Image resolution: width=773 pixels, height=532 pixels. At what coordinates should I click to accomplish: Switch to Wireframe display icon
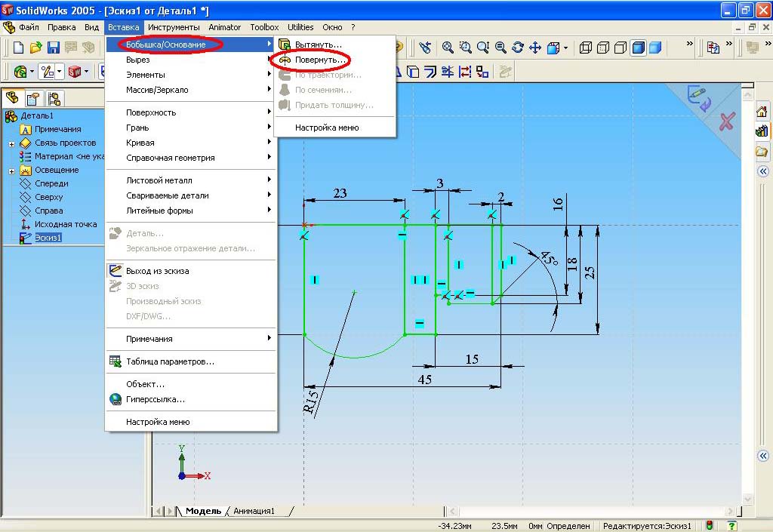[x=586, y=48]
